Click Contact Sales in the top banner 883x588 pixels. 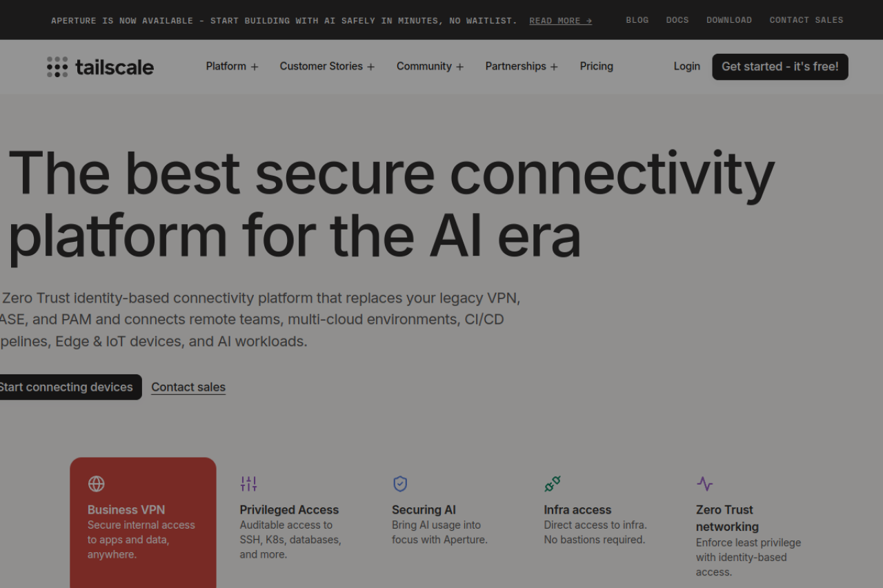pyautogui.click(x=806, y=20)
